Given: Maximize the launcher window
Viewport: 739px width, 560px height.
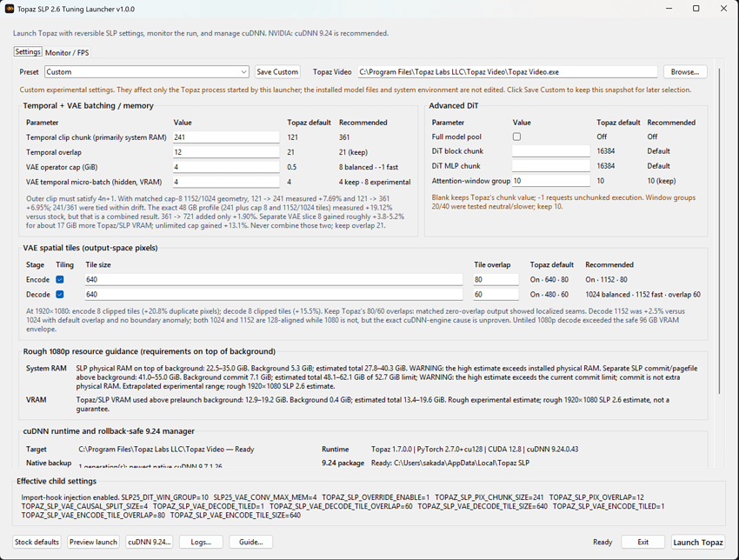Looking at the screenshot, I should coord(696,9).
